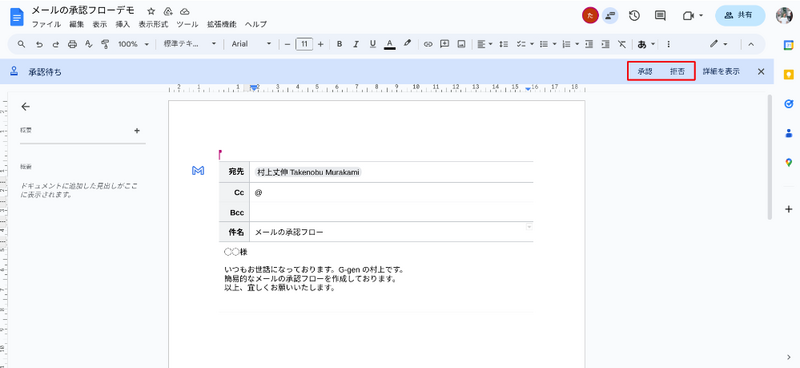Open the numbered list dropdown
Viewport: 800px width, 368px height.
point(570,44)
